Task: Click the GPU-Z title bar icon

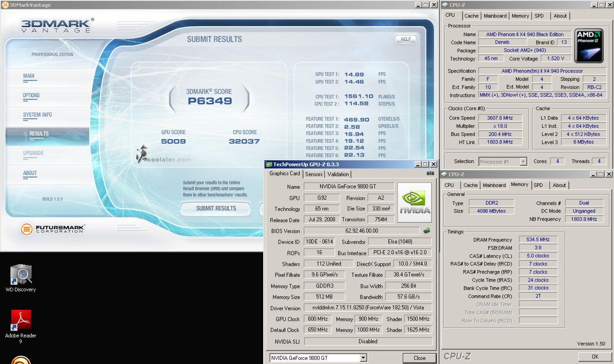Action: (269, 165)
